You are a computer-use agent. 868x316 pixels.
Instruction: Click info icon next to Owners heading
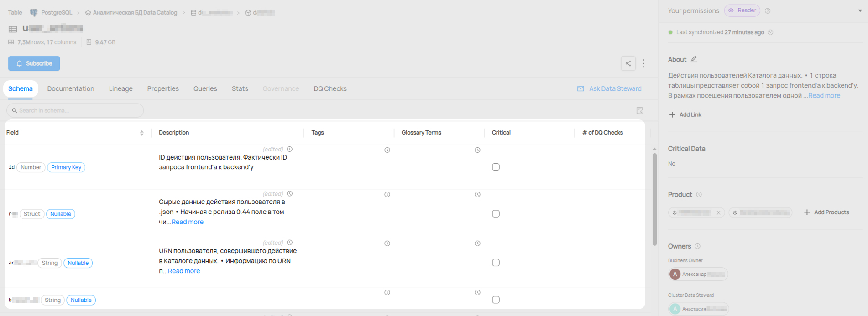pyautogui.click(x=697, y=246)
